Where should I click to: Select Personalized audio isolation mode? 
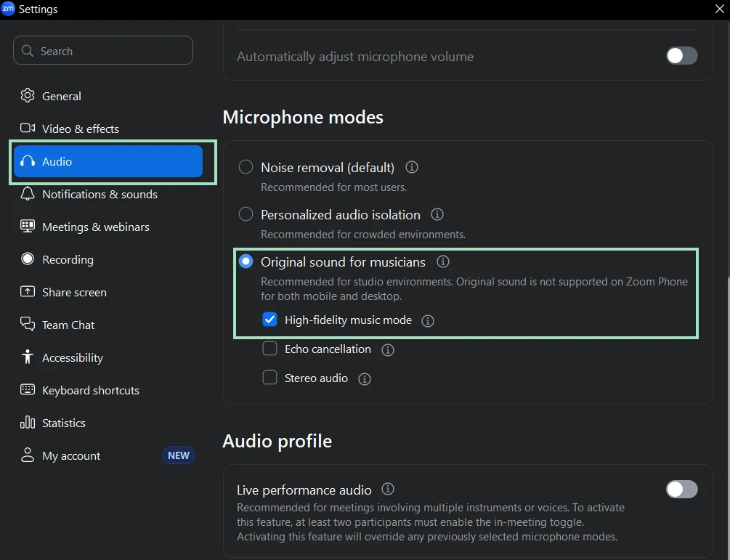tap(246, 215)
